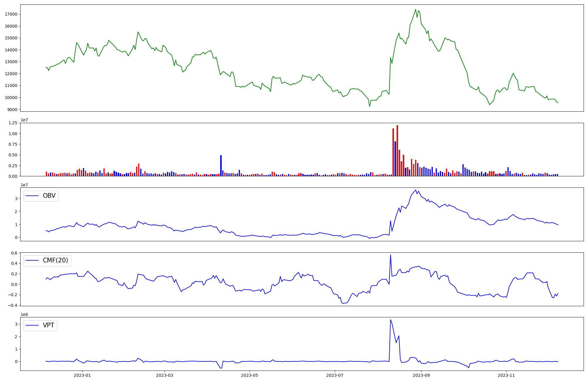Viewport: 588px width, 382px height.
Task: Click the 9000 price axis tick label
Action: click(12, 110)
